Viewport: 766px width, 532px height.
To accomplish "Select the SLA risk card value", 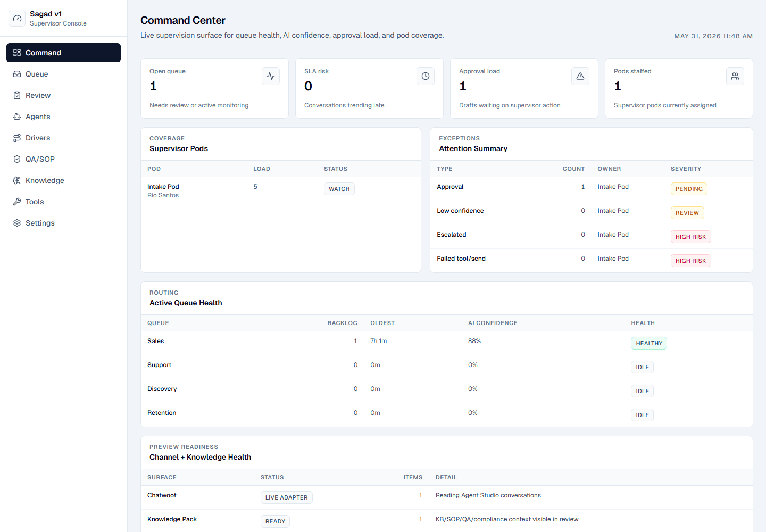I will pyautogui.click(x=309, y=86).
